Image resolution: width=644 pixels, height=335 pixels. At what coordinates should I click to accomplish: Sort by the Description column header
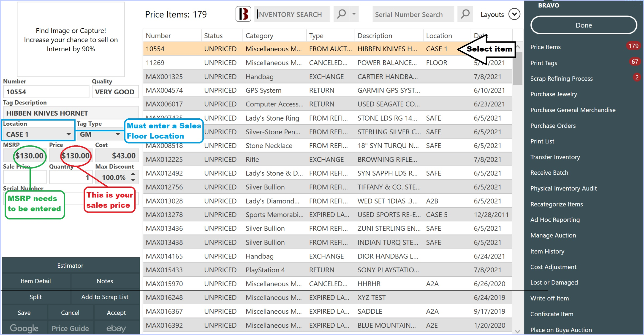click(x=389, y=36)
